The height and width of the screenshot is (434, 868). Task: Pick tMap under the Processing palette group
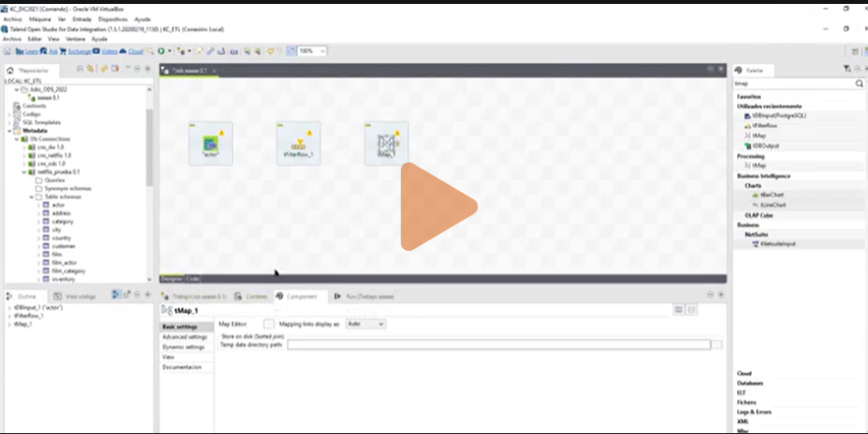pyautogui.click(x=758, y=165)
